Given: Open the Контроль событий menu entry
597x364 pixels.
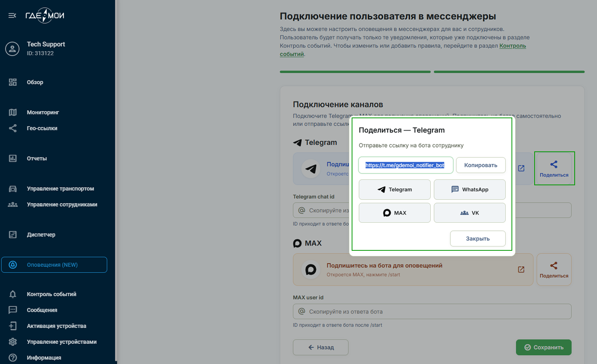Looking at the screenshot, I should [x=52, y=294].
